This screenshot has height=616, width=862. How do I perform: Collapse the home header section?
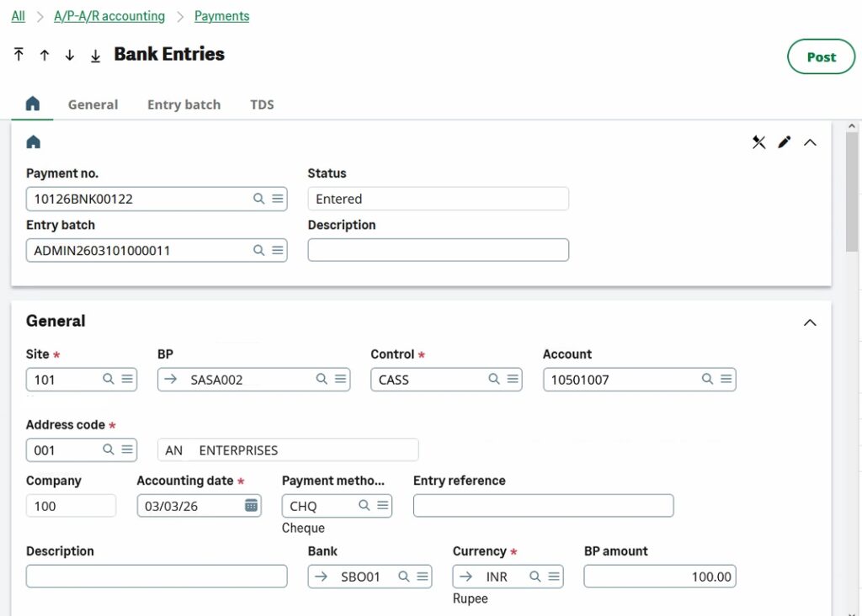coord(810,142)
